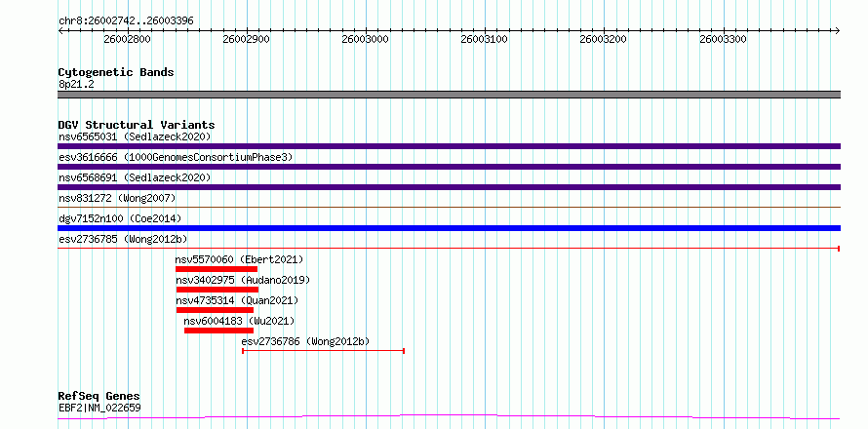Click ruler position 26003100

(485, 39)
